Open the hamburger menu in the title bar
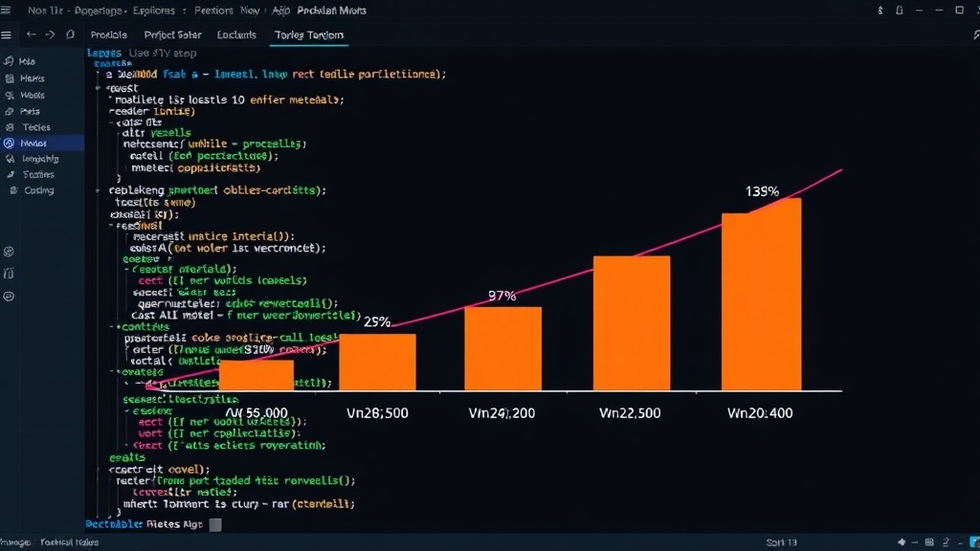The image size is (980, 551). [6, 10]
